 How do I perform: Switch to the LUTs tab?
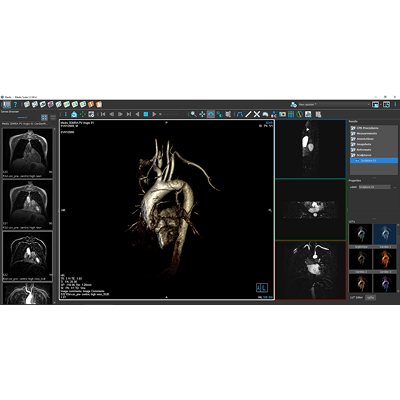370,297
